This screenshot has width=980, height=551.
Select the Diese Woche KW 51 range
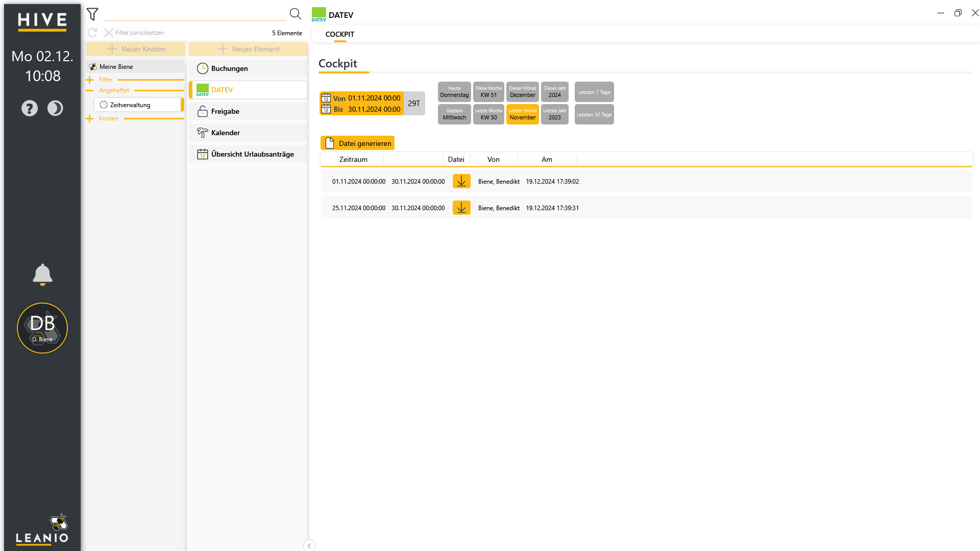pos(488,92)
